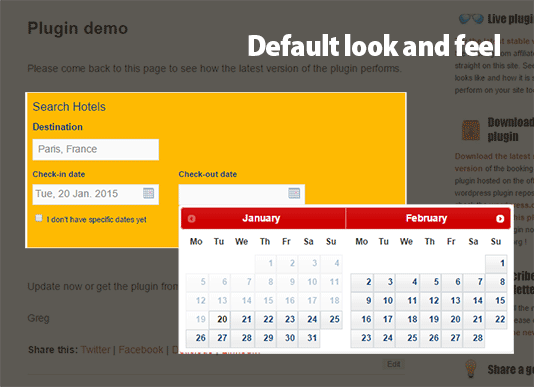Screen dimensions: 534x387
Task: Pick January 23 as the date
Action: tap(287, 319)
